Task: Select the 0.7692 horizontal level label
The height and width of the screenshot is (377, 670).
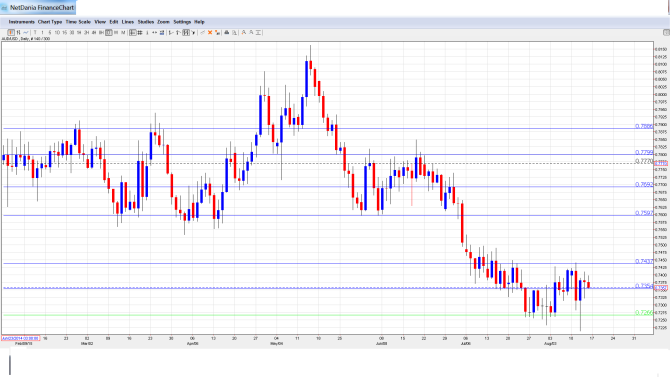Action: (x=644, y=185)
